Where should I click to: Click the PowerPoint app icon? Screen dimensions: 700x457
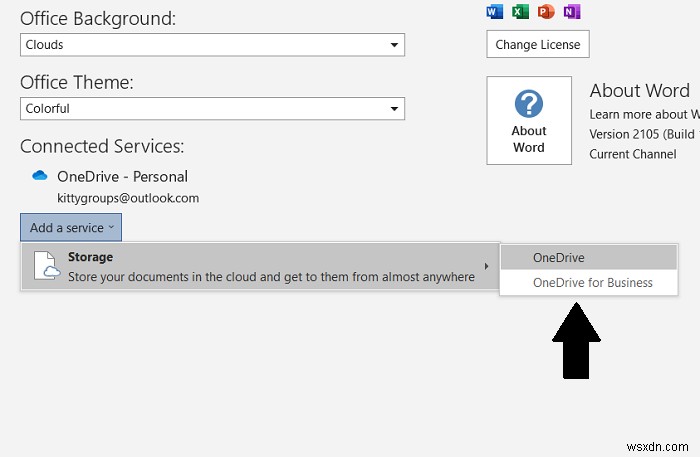(546, 11)
